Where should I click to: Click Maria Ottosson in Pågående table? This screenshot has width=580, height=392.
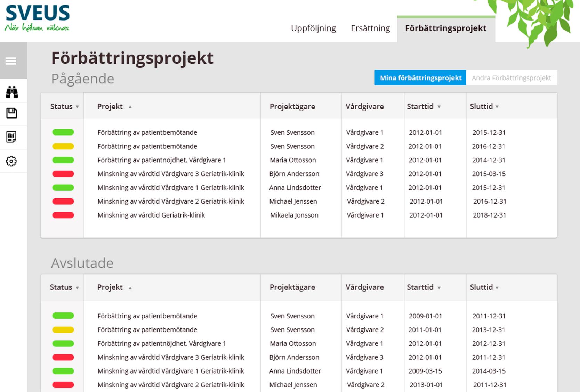click(293, 160)
